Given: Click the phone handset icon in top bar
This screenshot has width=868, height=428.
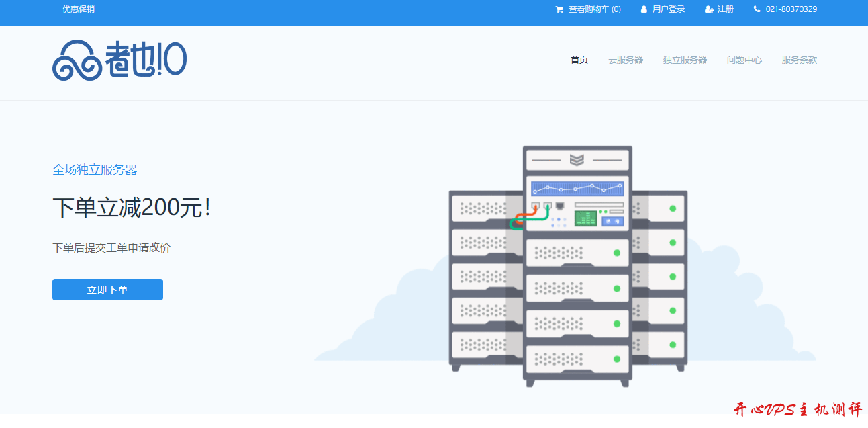Looking at the screenshot, I should coord(757,9).
